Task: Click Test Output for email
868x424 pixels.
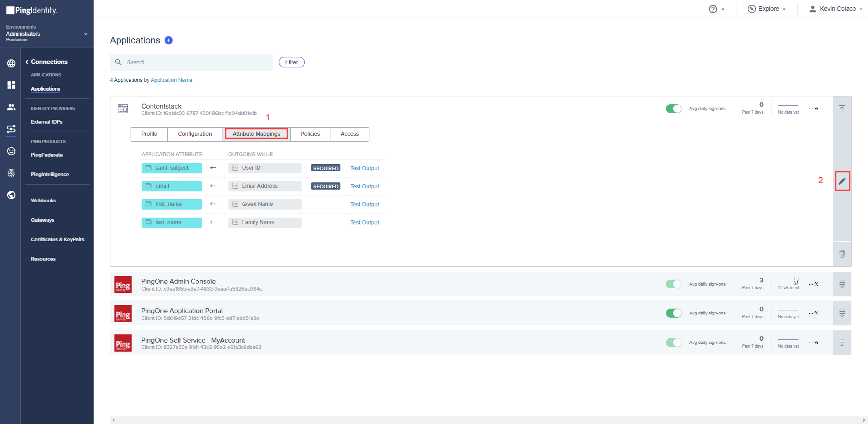Action: pyautogui.click(x=365, y=186)
